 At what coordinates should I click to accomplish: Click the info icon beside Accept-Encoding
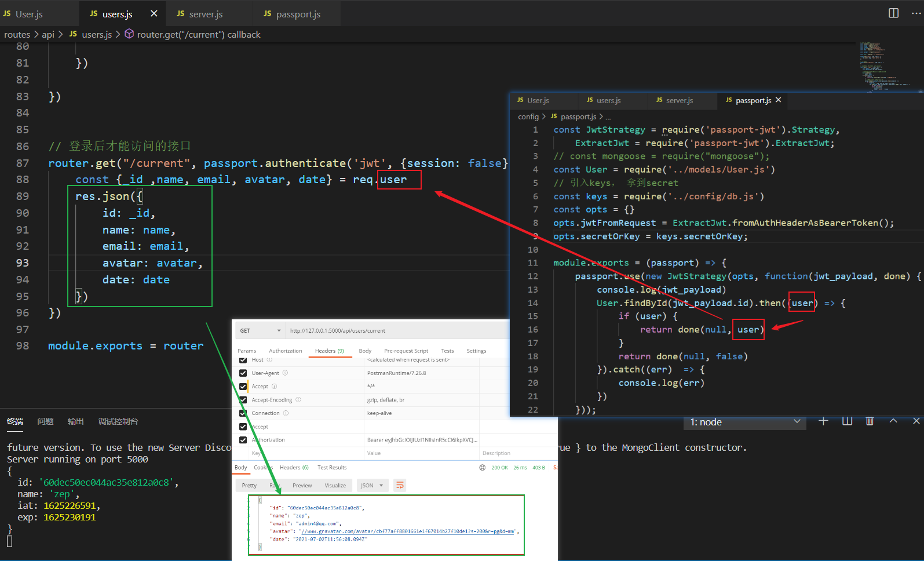coord(298,399)
